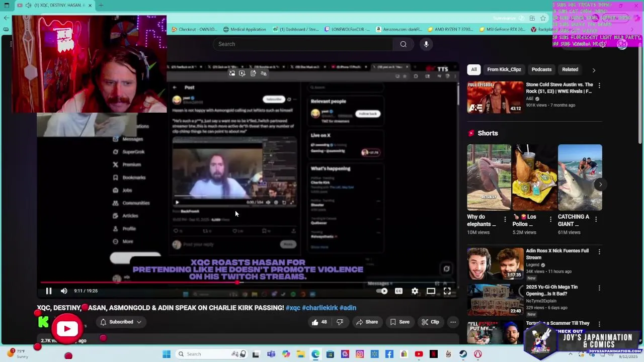Clip the video with the scissors button

pyautogui.click(x=430, y=322)
